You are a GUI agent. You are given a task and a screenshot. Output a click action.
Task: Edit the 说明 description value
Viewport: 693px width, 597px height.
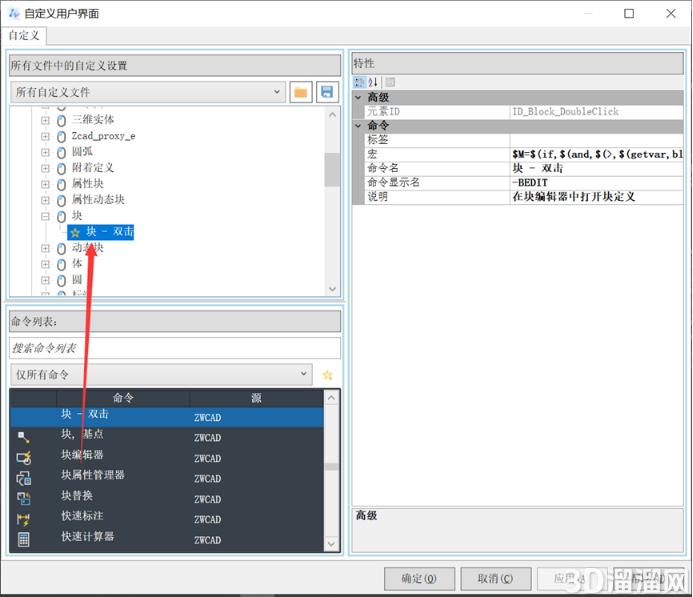click(597, 197)
